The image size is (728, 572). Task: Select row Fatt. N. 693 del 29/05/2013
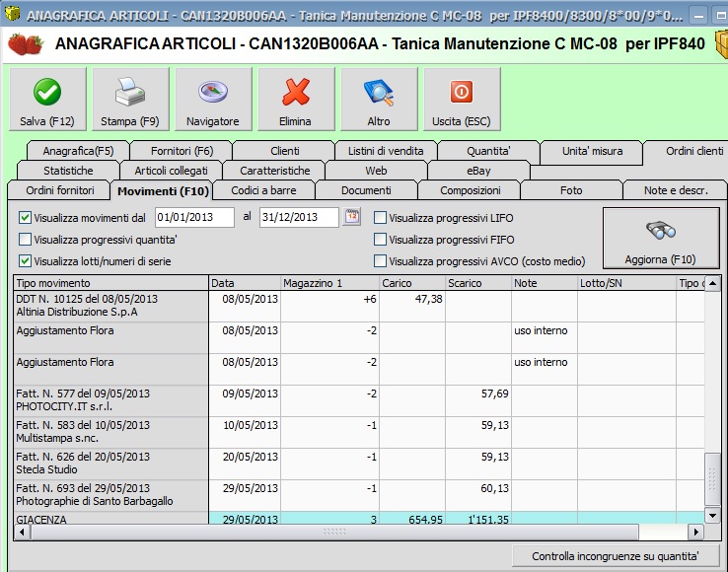click(x=359, y=495)
